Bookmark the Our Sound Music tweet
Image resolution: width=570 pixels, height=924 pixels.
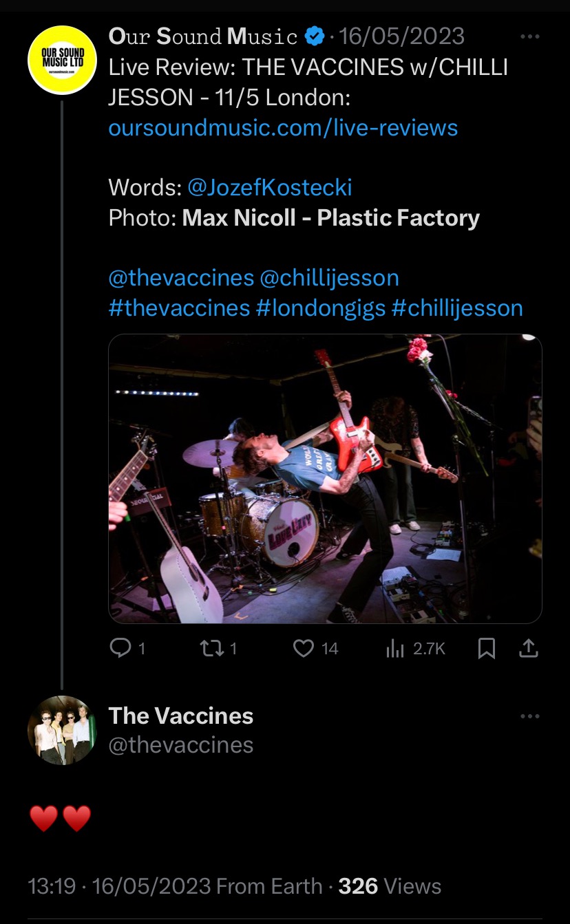[x=487, y=648]
